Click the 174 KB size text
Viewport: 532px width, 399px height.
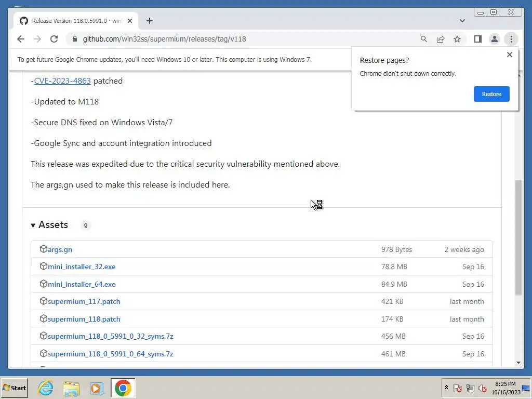[x=392, y=320]
